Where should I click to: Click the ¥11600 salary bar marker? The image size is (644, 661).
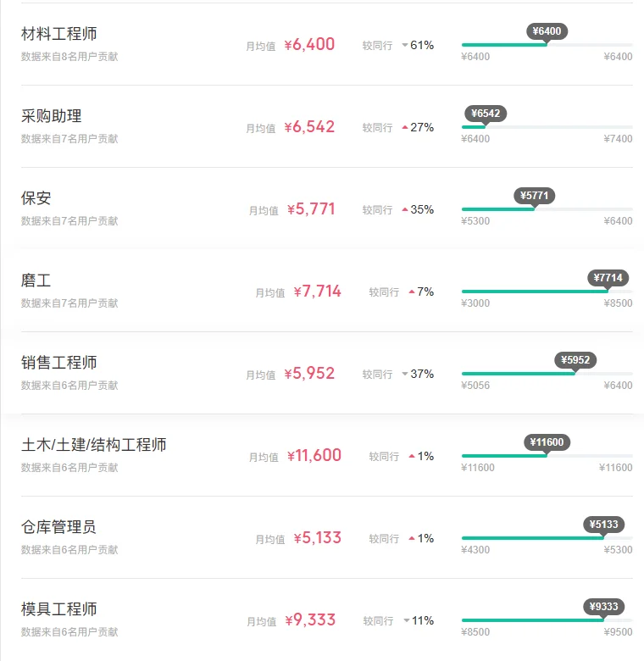[x=547, y=442]
